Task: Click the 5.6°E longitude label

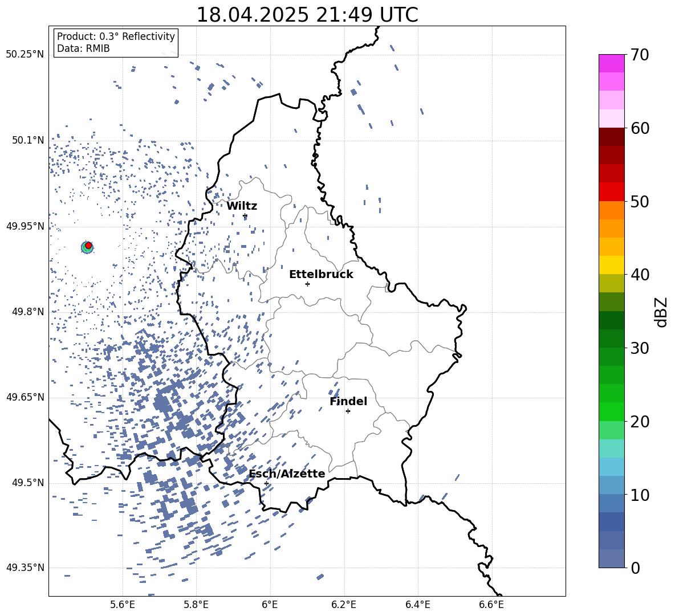Action: pyautogui.click(x=123, y=605)
